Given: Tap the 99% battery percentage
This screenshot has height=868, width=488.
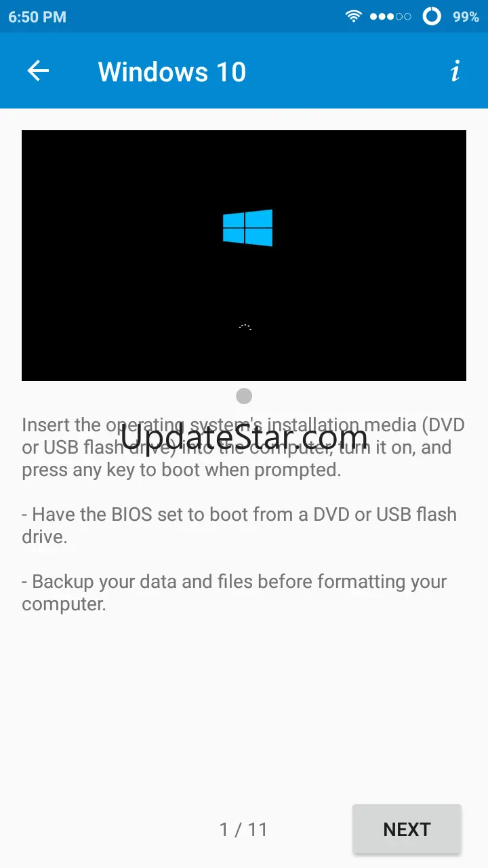Looking at the screenshot, I should coord(466,17).
